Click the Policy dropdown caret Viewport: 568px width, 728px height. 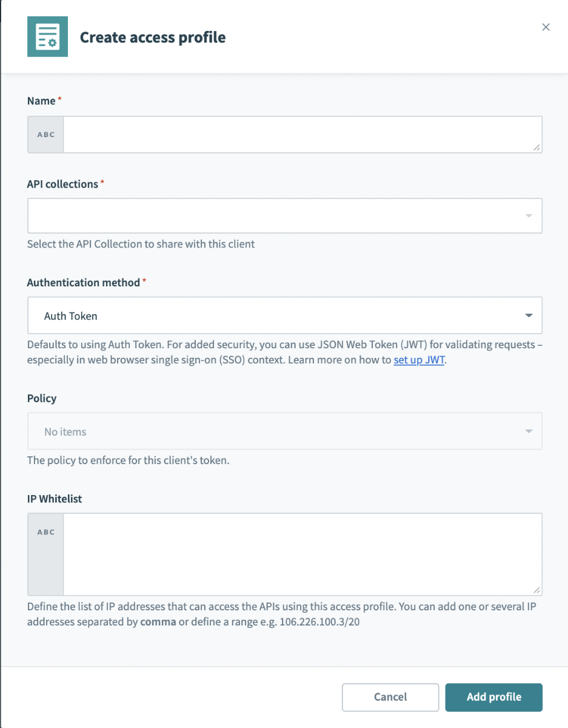pyautogui.click(x=529, y=431)
